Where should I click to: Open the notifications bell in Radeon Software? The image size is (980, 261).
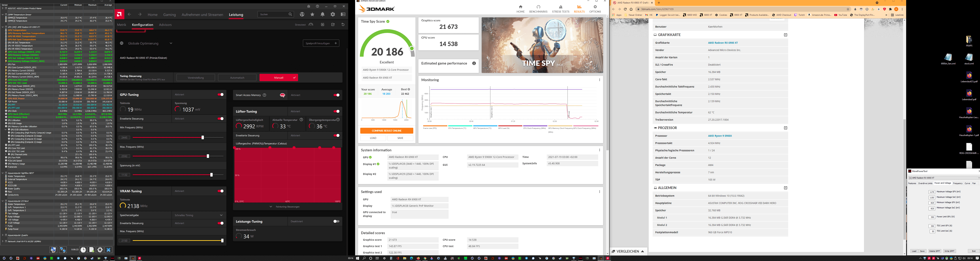tap(323, 14)
